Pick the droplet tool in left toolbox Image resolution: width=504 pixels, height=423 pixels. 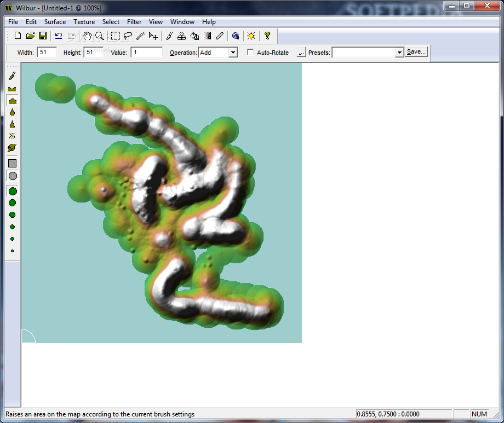pyautogui.click(x=12, y=112)
